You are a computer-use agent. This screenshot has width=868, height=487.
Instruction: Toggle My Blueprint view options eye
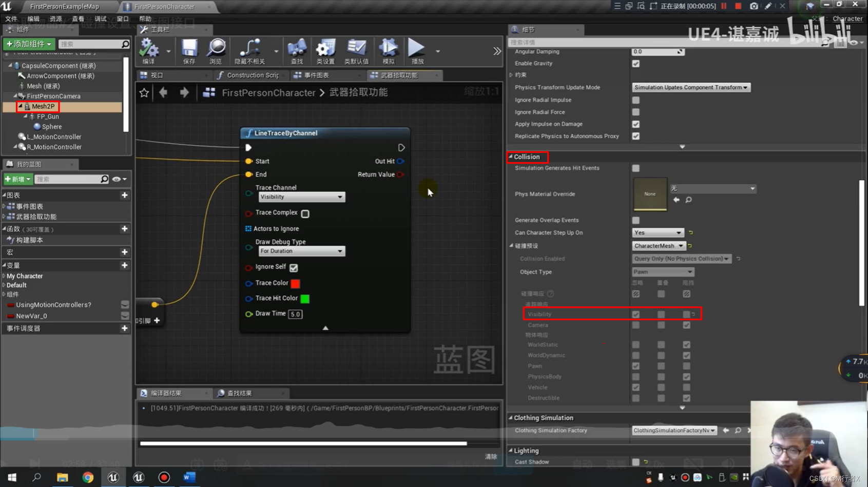pyautogui.click(x=119, y=179)
